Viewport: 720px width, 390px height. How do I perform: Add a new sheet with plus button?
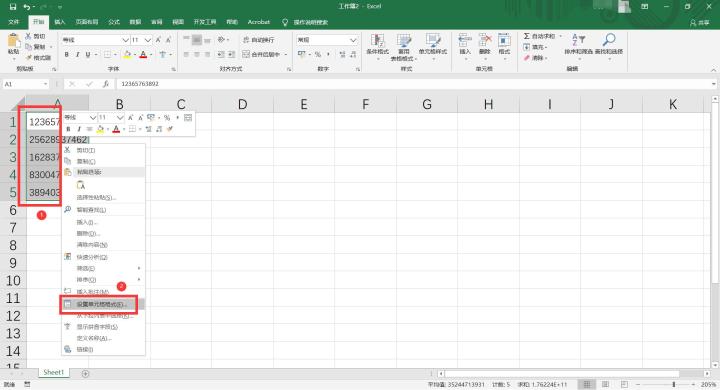(85, 373)
